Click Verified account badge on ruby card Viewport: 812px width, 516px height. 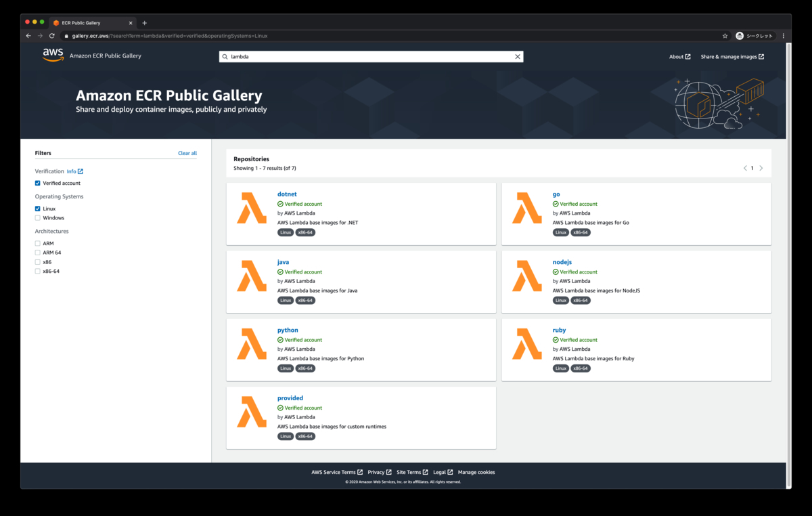(x=575, y=340)
